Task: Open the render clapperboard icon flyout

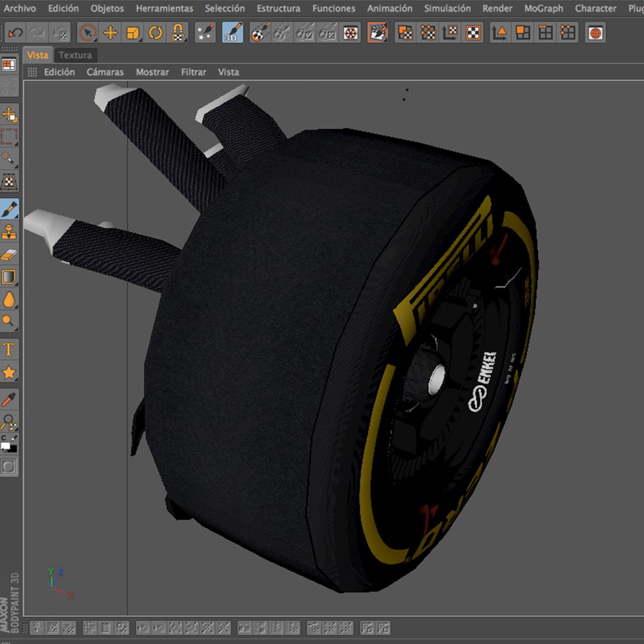Action: 377,32
